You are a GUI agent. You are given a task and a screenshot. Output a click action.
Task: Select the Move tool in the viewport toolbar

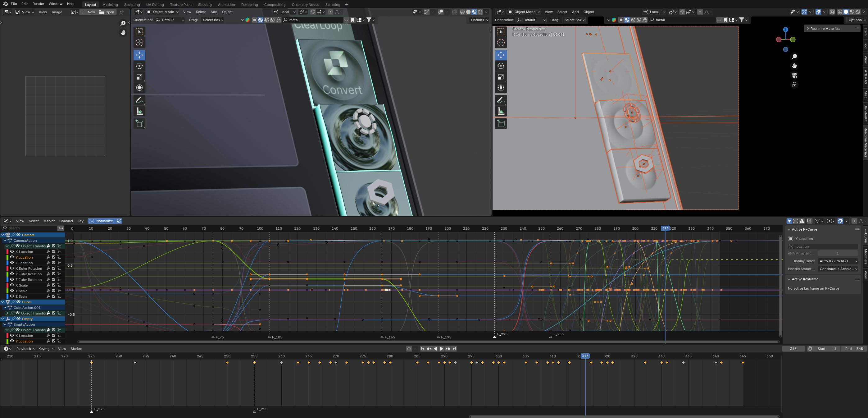click(139, 55)
